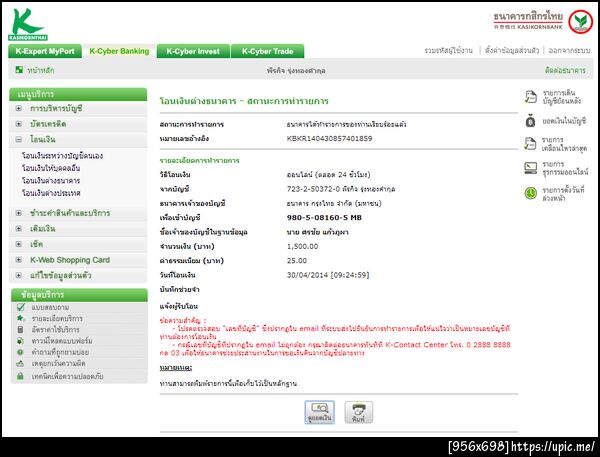Open โอนเงินระหว่างบัญชีตนเอง menu item
Image resolution: width=600 pixels, height=457 pixels.
[x=62, y=156]
